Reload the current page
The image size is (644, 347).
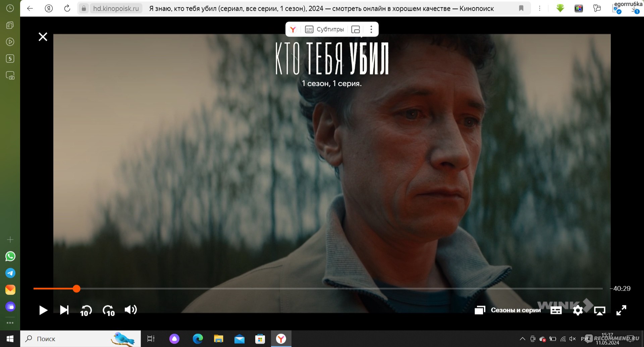(67, 8)
